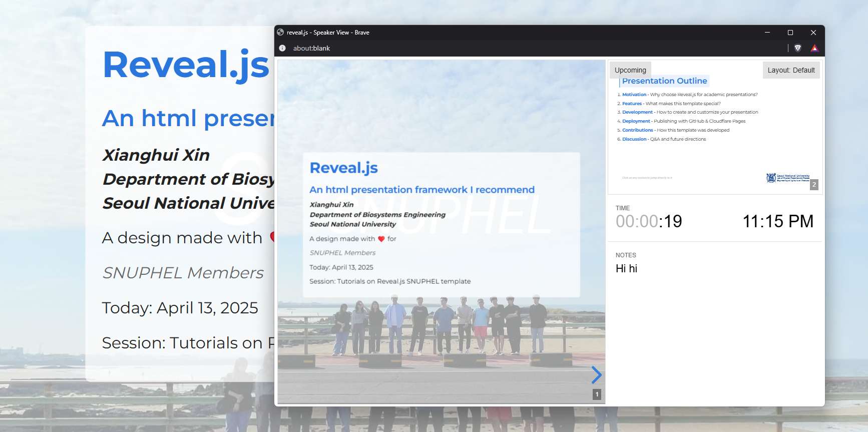Click the Seoul National University logo in the upcoming slide

788,178
